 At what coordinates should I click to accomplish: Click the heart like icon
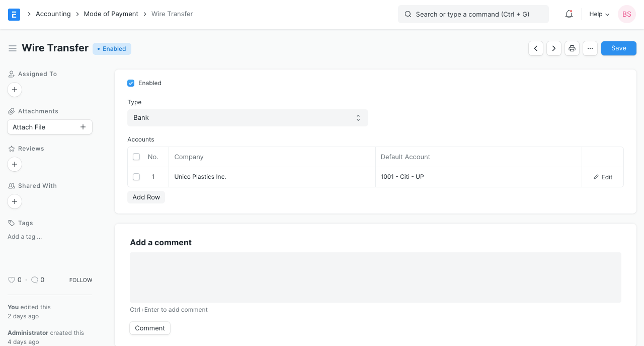12,280
